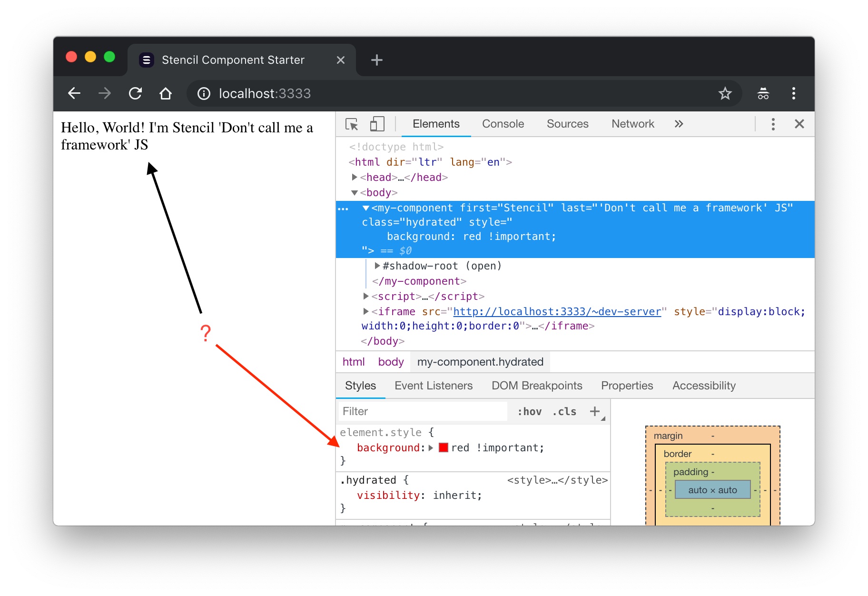868x596 pixels.
Task: Select the doctype html line
Action: click(396, 147)
